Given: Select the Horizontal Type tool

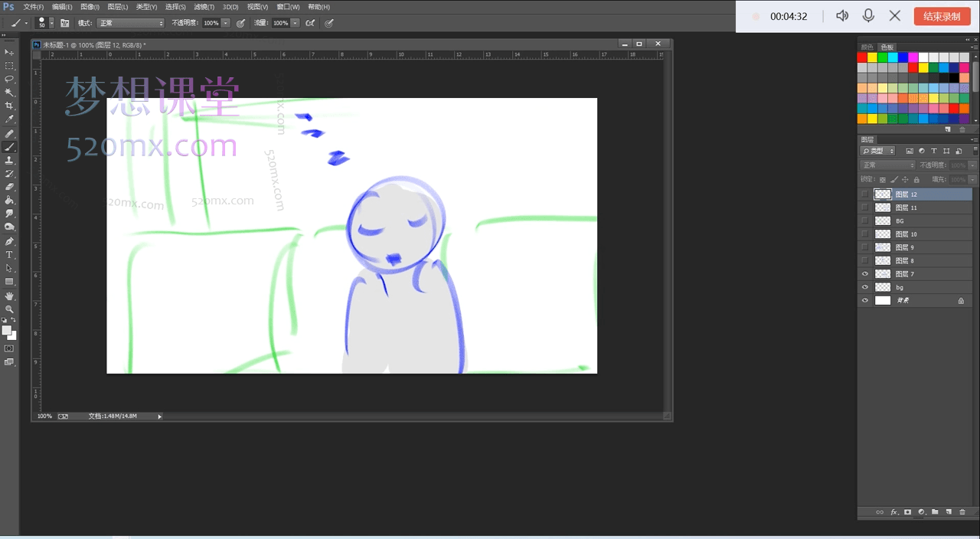Looking at the screenshot, I should click(9, 254).
